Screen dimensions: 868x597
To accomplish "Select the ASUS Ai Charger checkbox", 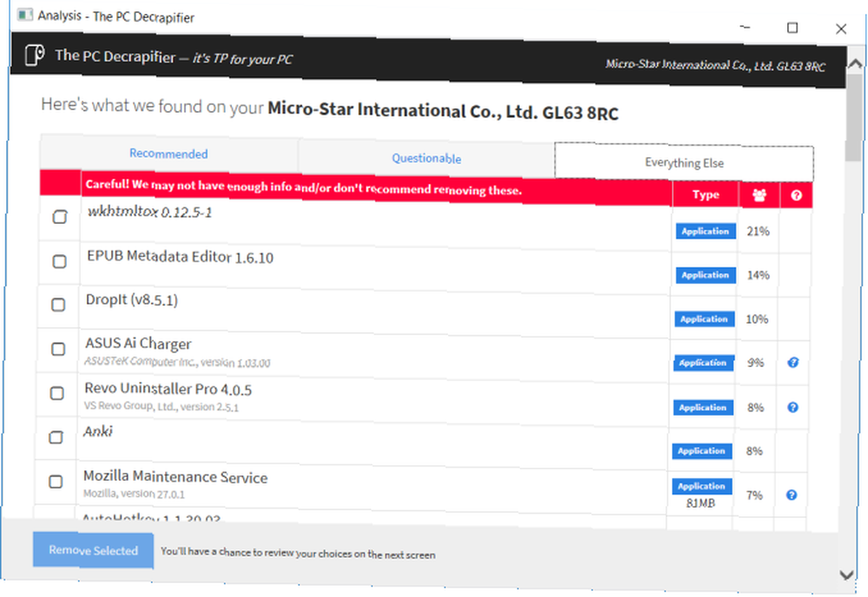I will [x=58, y=349].
